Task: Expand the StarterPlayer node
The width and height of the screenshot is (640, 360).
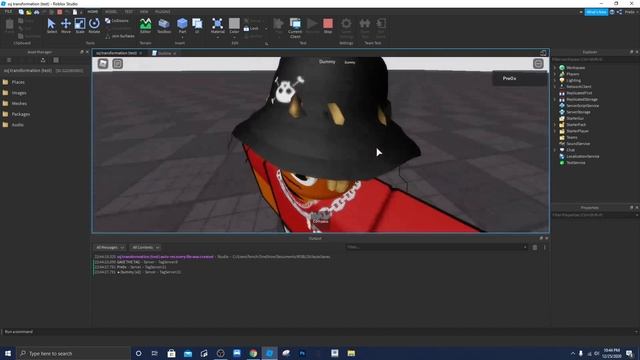Action: (x=555, y=131)
